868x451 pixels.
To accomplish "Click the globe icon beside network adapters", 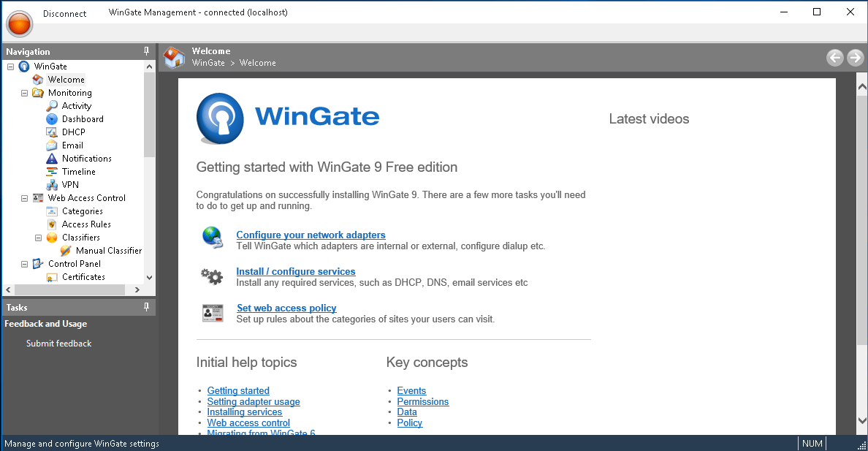I will click(213, 237).
